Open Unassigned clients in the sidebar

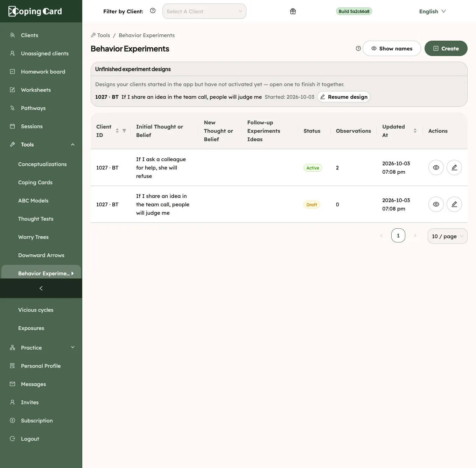tap(41, 53)
